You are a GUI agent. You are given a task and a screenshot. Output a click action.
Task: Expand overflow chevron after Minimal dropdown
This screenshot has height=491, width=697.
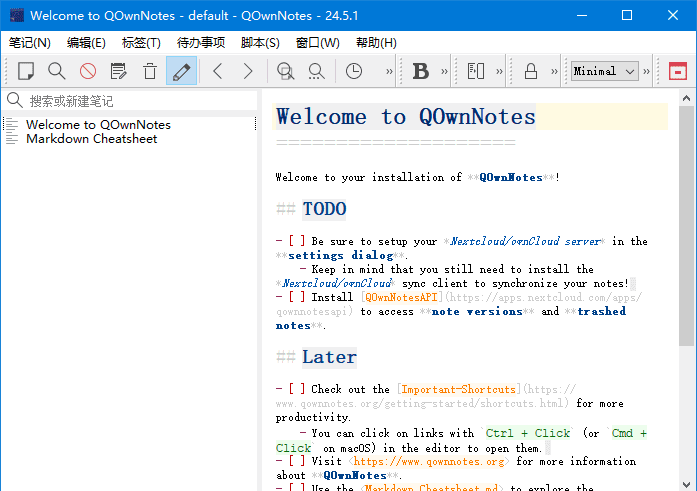(647, 72)
